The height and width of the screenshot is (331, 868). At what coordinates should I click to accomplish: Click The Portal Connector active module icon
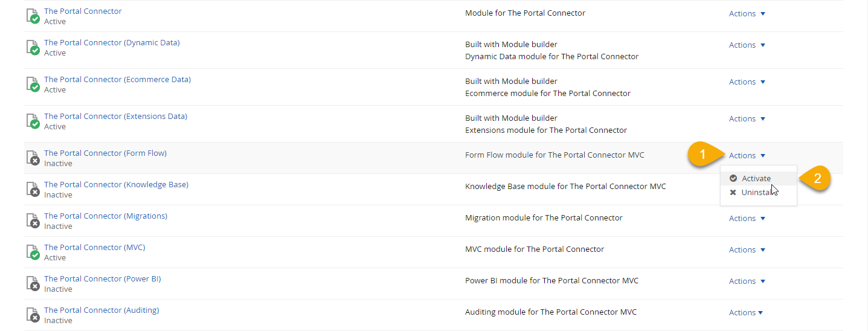tap(33, 16)
